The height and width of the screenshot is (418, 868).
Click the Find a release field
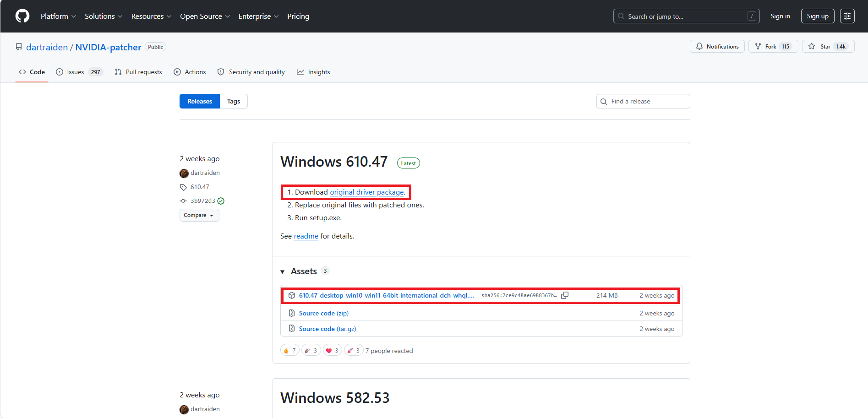[643, 101]
